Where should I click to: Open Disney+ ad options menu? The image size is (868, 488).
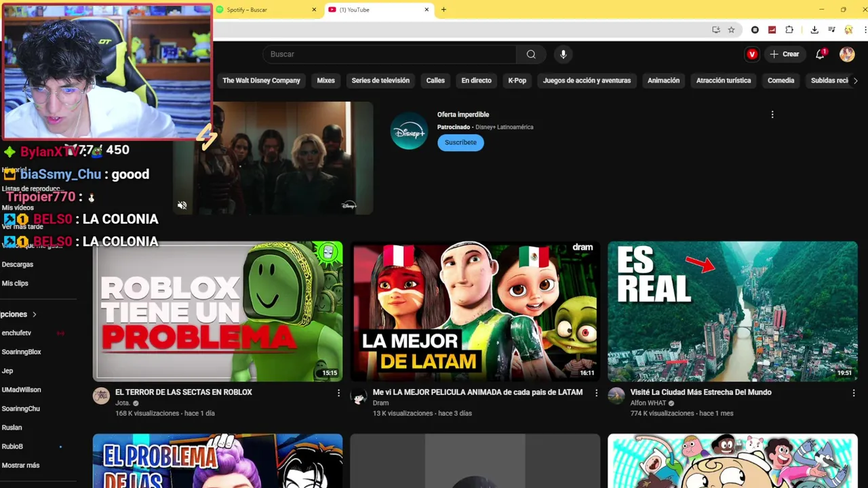772,115
